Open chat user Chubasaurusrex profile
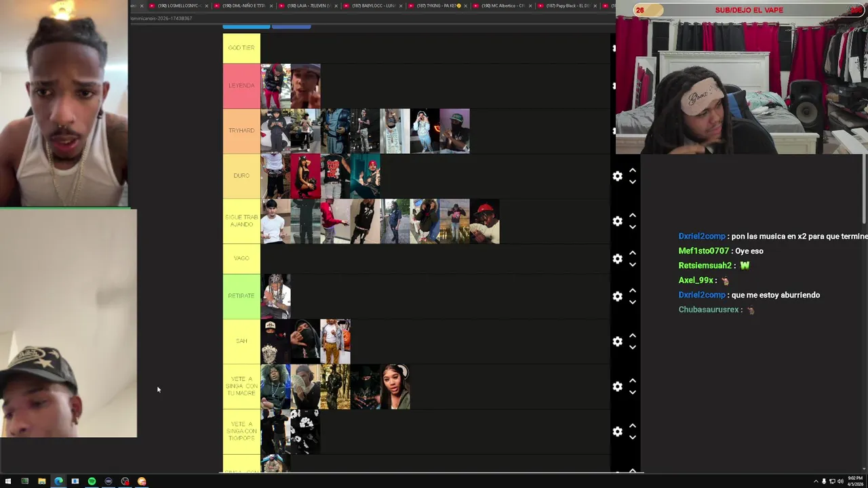 709,310
